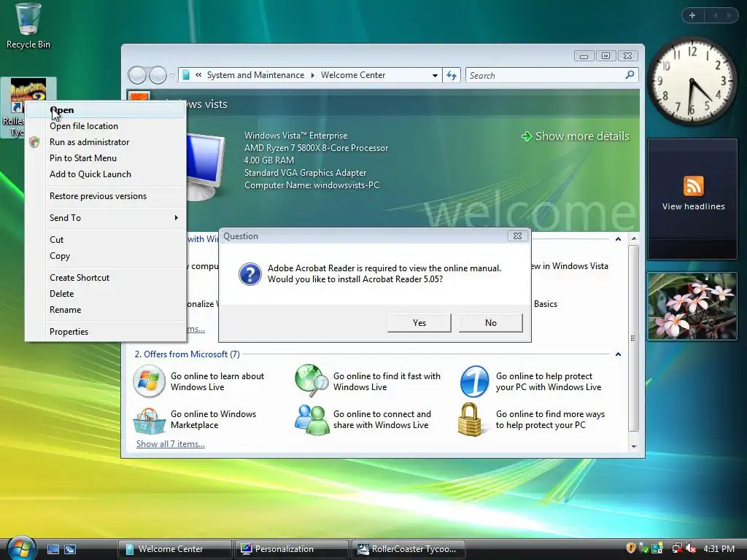Select Open file location menu entry

[x=105, y=126]
